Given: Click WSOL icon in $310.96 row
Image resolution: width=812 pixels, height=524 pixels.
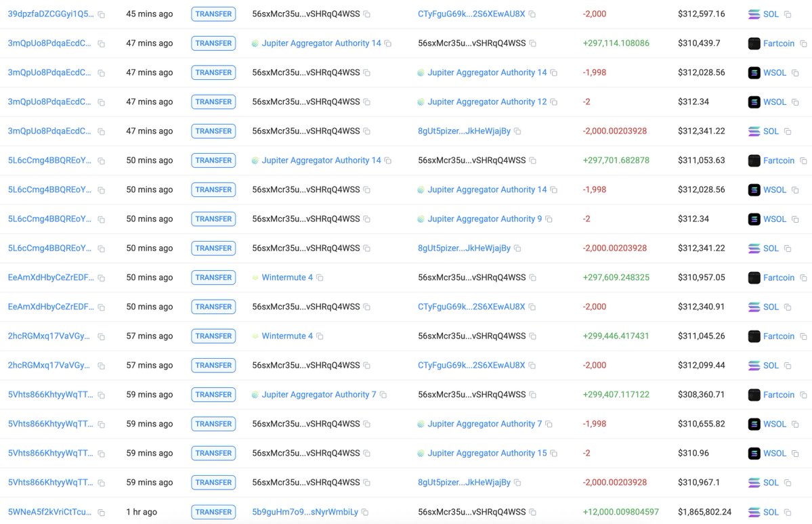Looking at the screenshot, I should click(x=754, y=453).
